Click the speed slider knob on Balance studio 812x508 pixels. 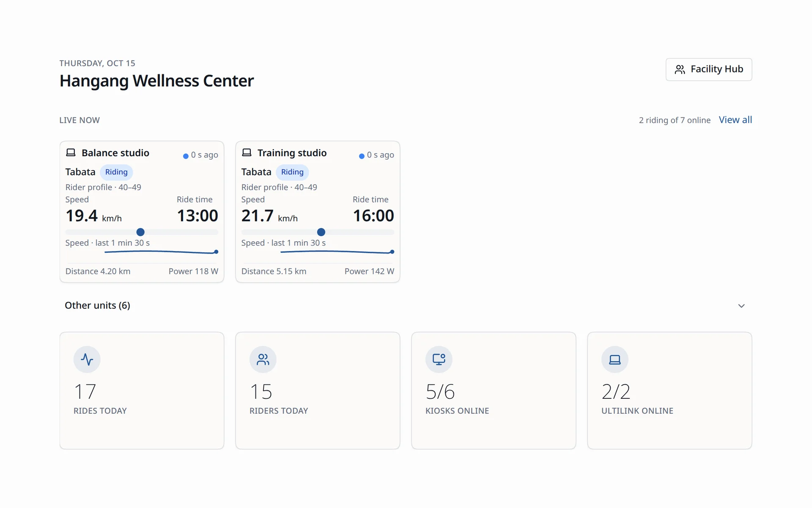click(140, 232)
